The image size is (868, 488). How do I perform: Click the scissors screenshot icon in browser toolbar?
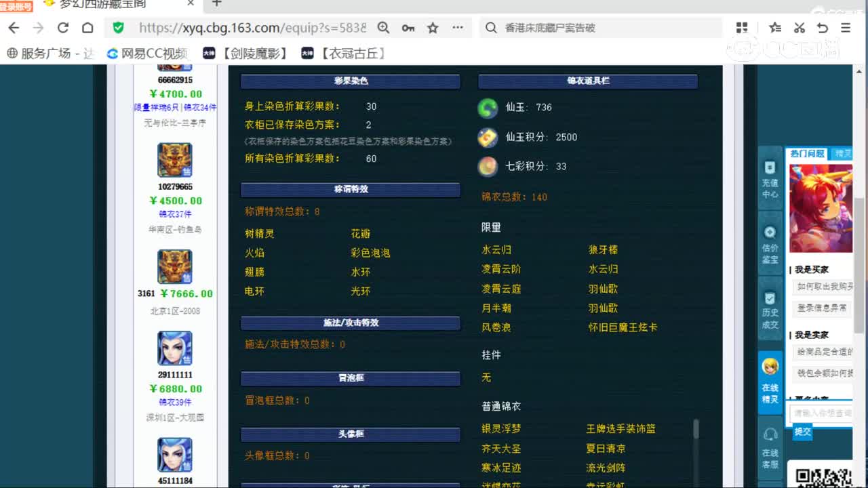799,27
